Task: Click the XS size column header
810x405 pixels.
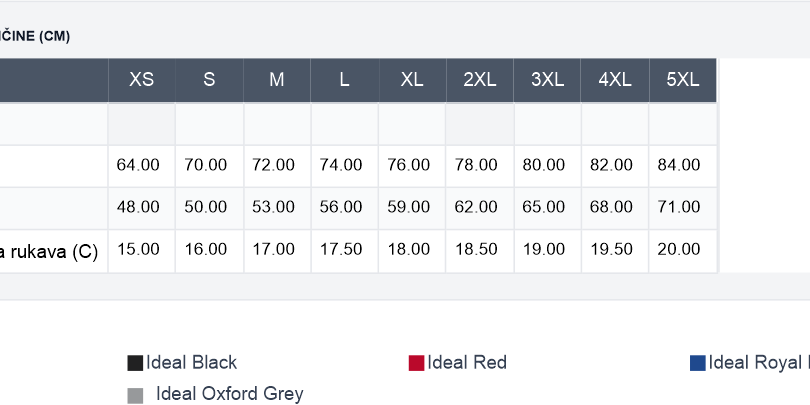Action: point(142,80)
